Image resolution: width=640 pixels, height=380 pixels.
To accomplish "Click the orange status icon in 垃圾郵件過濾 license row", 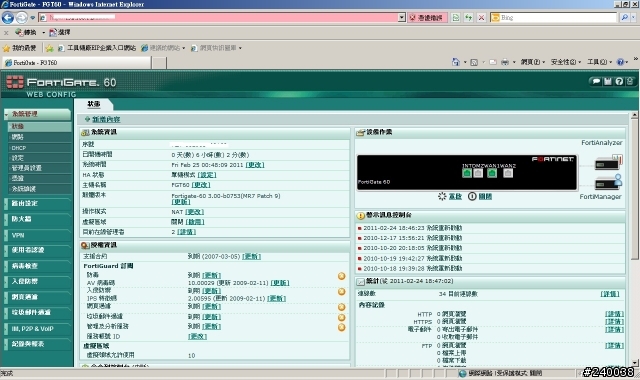I will [x=342, y=318].
